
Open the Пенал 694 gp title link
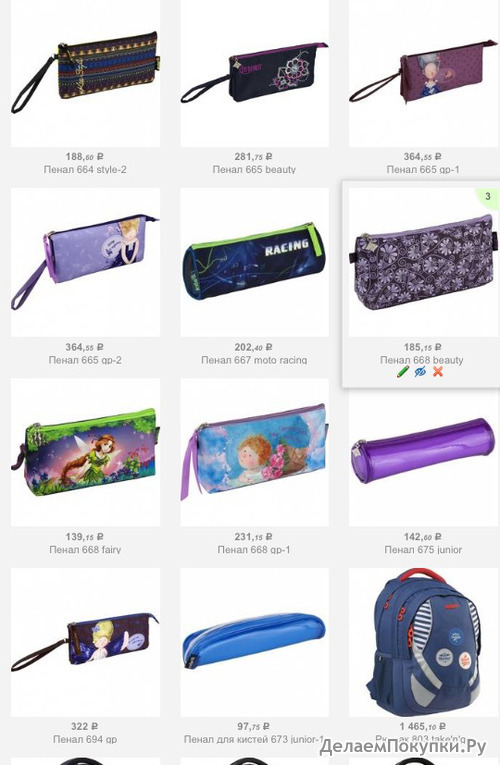pyautogui.click(x=85, y=740)
